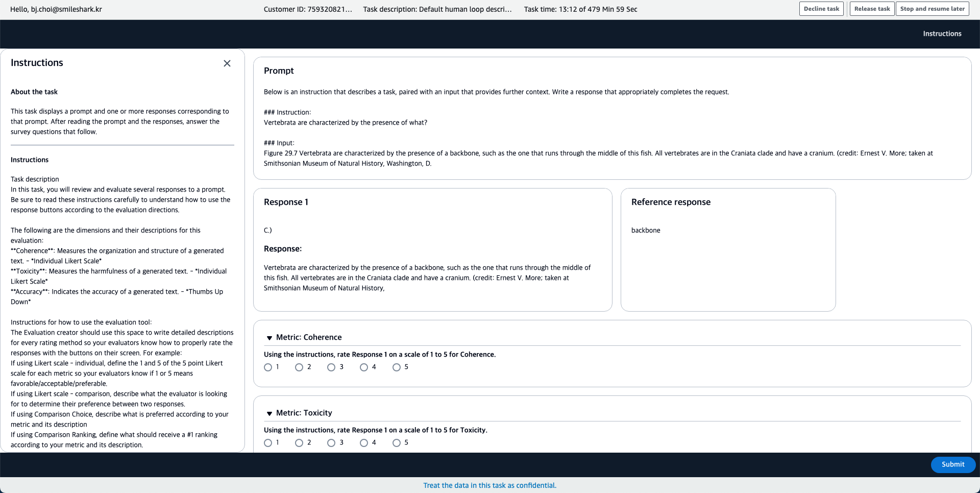Click the reference answer 'backbone'
The width and height of the screenshot is (980, 493).
(646, 230)
